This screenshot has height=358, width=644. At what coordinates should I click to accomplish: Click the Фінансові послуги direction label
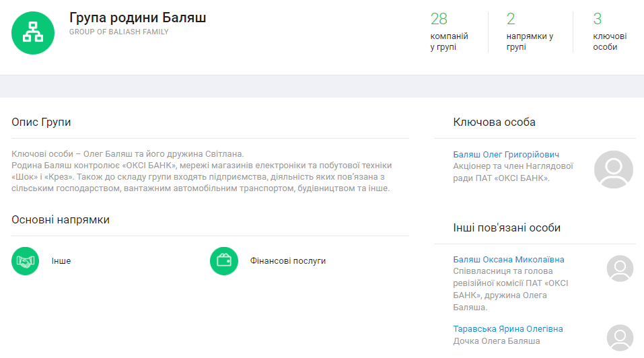coord(288,261)
